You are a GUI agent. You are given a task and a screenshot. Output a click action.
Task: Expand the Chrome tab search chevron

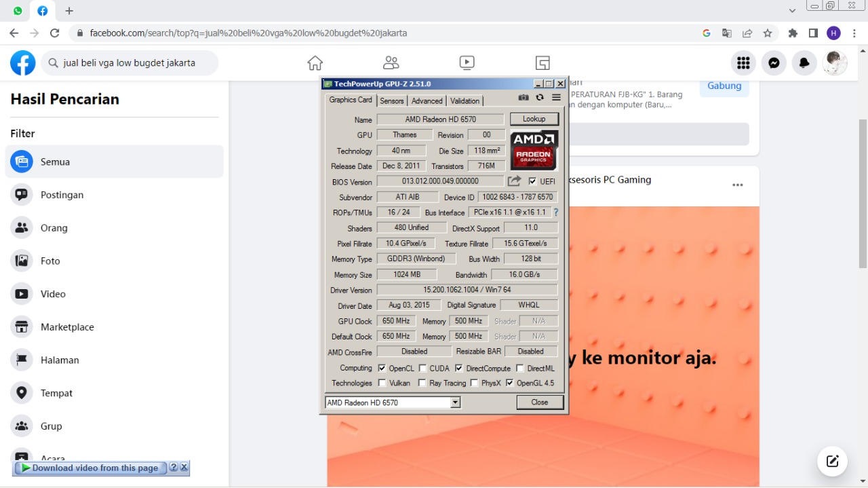[792, 11]
